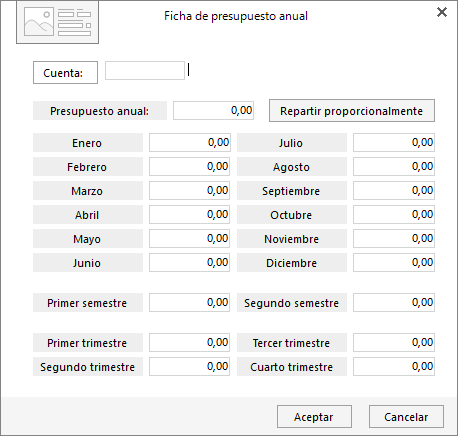
Task: Click the Segundo semestre total field
Action: coord(394,302)
